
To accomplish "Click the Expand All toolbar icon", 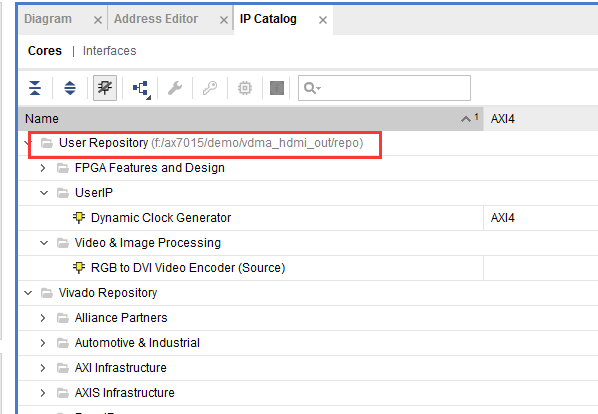I will coord(70,88).
